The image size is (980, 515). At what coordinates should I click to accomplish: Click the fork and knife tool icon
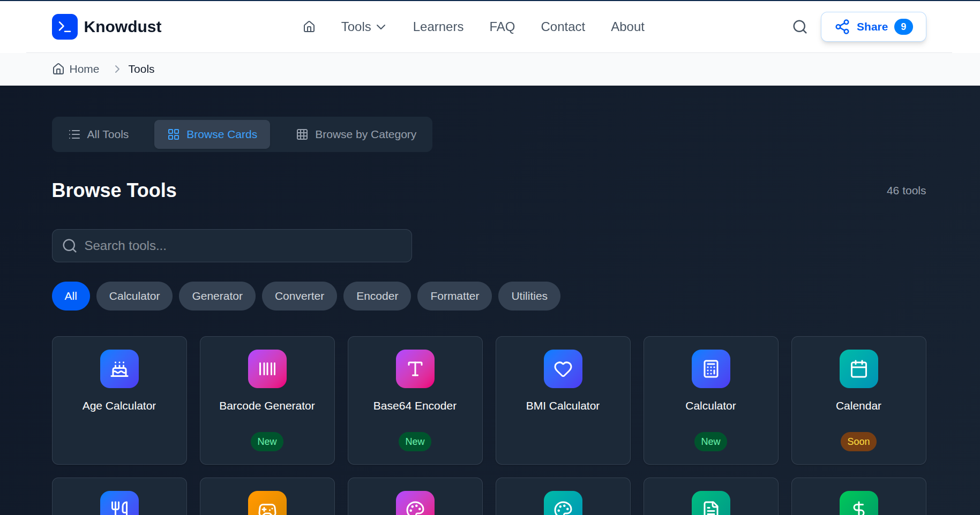(119, 503)
